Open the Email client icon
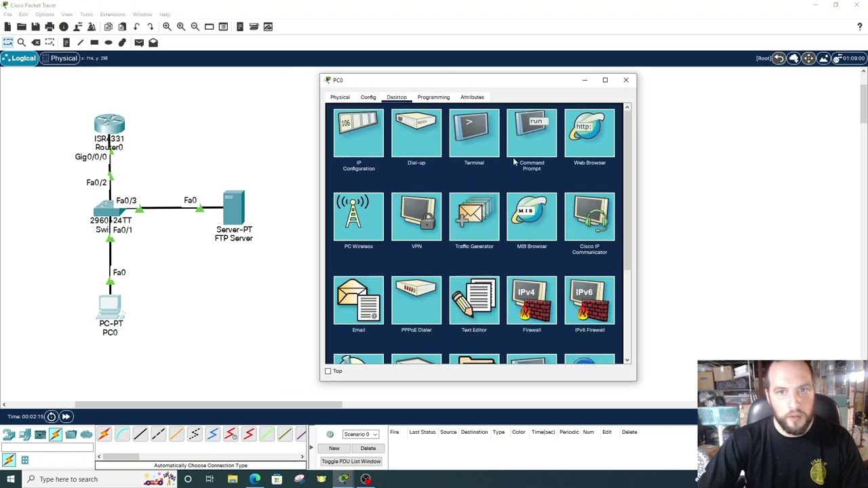Viewport: 868px width, 488px height. click(358, 300)
